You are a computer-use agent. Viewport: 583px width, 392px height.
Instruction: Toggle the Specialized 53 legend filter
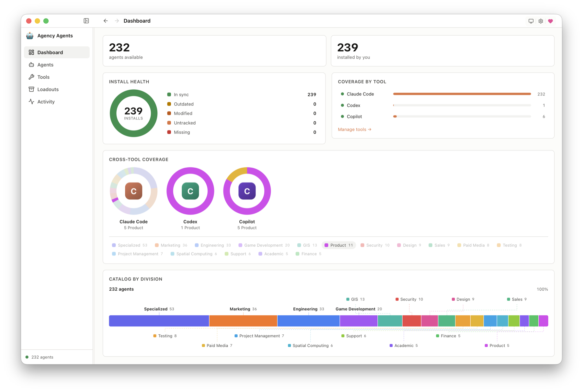click(x=129, y=245)
